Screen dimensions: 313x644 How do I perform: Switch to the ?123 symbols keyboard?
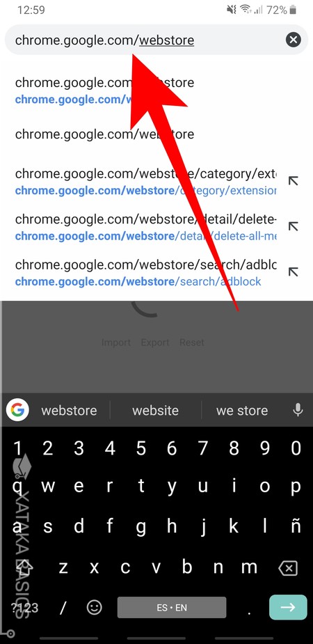(24, 607)
